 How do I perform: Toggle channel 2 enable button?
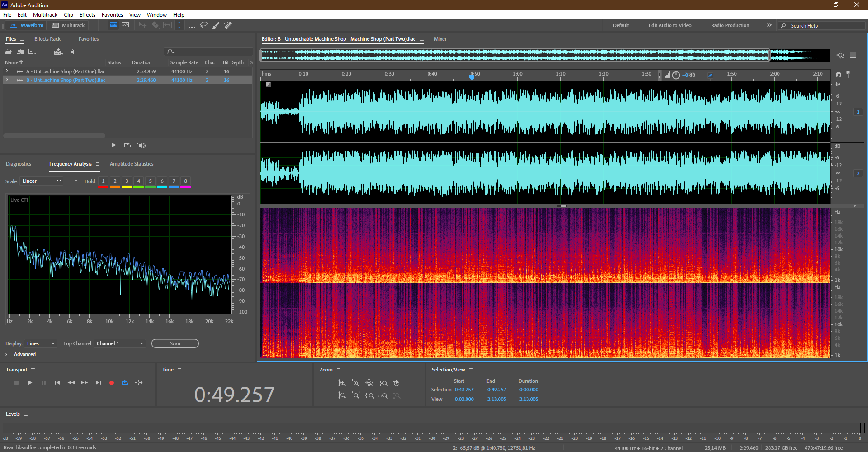click(858, 173)
